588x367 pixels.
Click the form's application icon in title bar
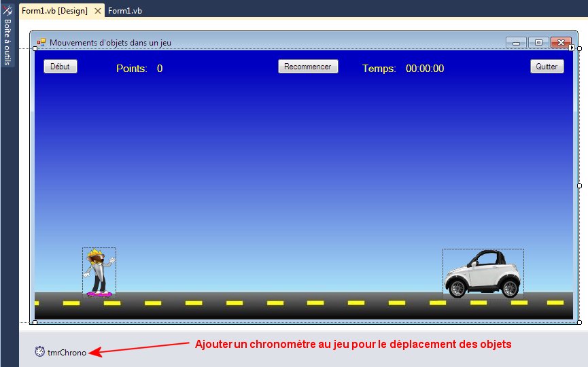click(x=41, y=42)
